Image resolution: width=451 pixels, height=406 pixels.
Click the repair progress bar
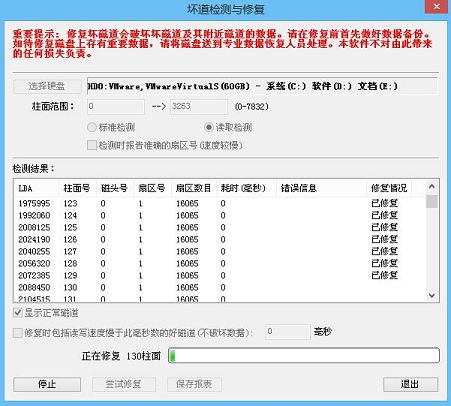tap(304, 356)
